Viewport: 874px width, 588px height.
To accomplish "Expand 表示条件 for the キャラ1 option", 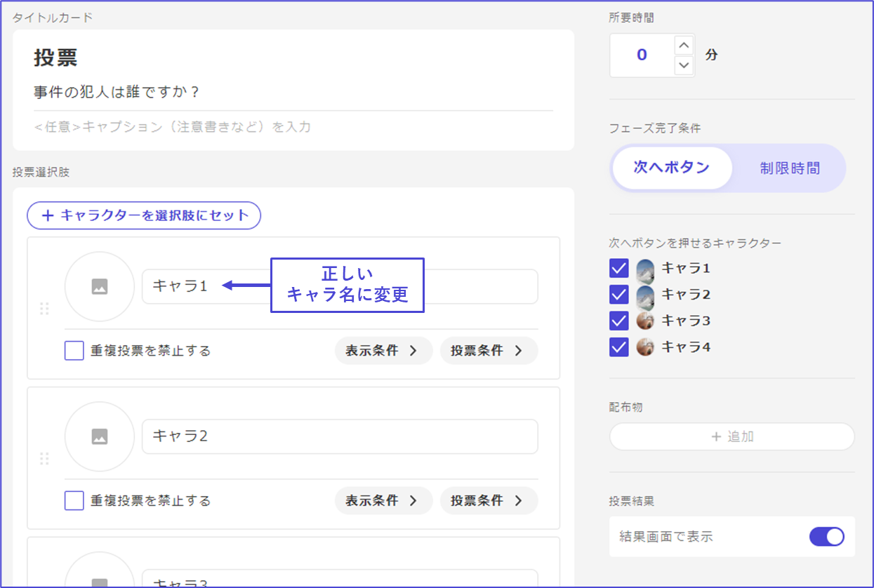I will coord(383,351).
